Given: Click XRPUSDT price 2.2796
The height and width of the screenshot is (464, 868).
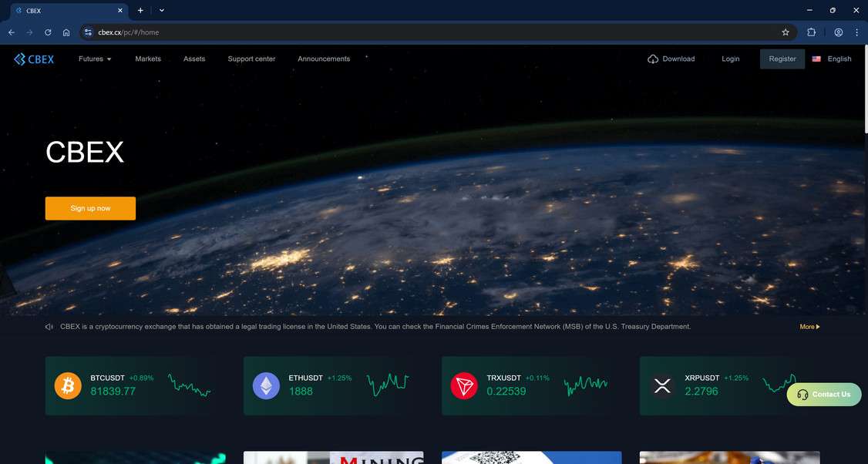Looking at the screenshot, I should tap(701, 391).
